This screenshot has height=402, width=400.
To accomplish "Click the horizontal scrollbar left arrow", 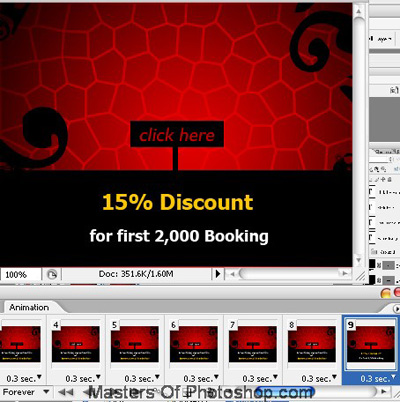I will [x=232, y=274].
